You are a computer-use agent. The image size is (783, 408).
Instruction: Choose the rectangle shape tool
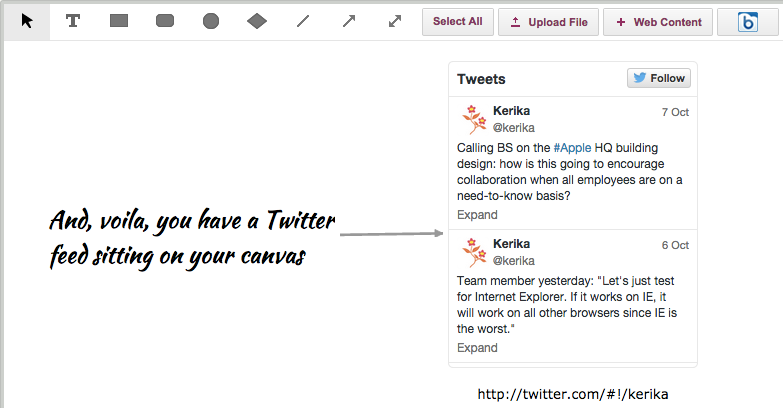pyautogui.click(x=119, y=21)
